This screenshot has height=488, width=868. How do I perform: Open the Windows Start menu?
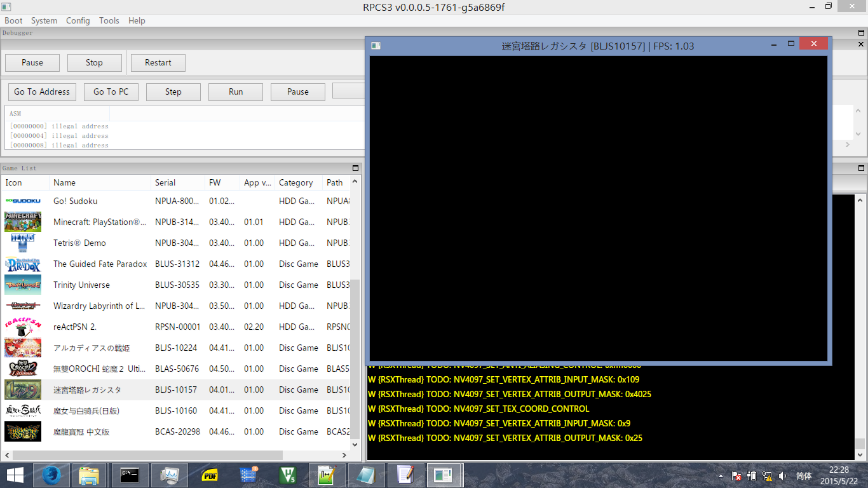pos(15,475)
